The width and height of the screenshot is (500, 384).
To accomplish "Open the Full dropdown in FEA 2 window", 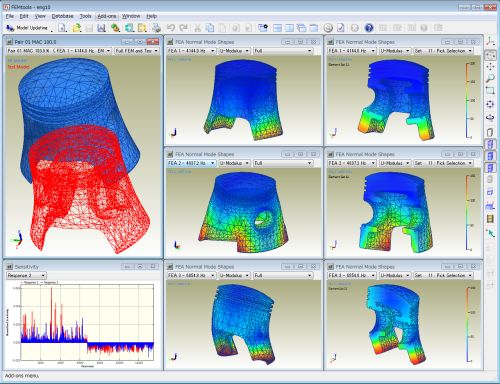I will pyautogui.click(x=283, y=163).
